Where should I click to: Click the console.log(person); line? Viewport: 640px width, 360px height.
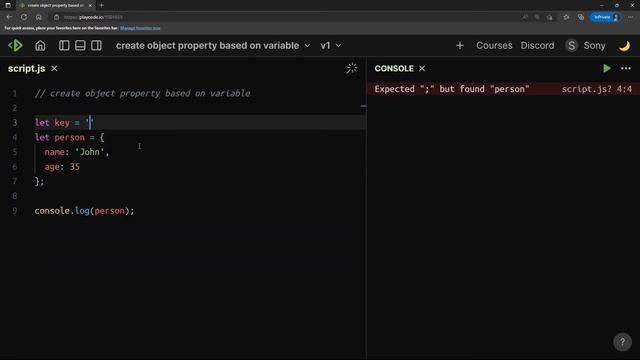pos(84,211)
